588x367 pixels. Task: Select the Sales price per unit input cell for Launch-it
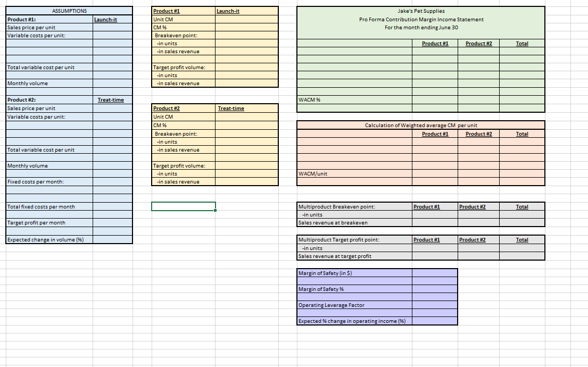coord(113,27)
